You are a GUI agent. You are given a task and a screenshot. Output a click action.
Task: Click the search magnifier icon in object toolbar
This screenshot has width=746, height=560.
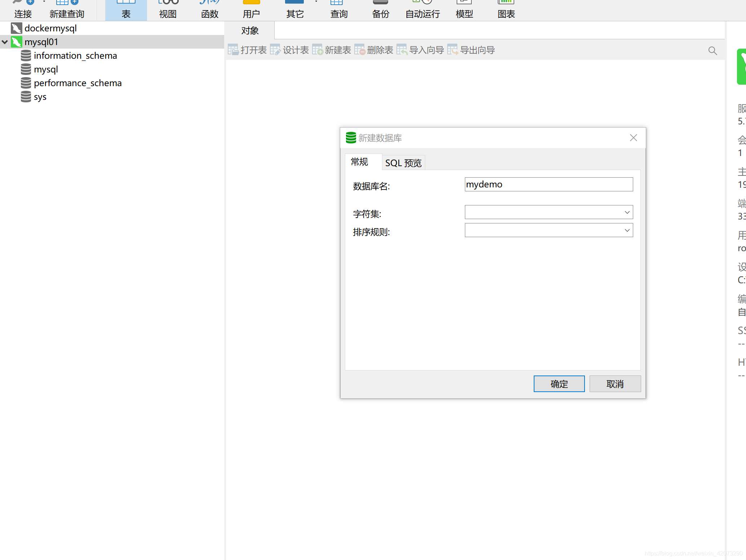712,51
